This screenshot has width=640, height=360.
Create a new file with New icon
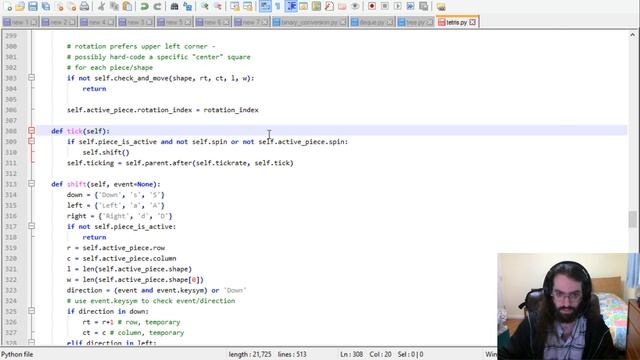(7, 6)
